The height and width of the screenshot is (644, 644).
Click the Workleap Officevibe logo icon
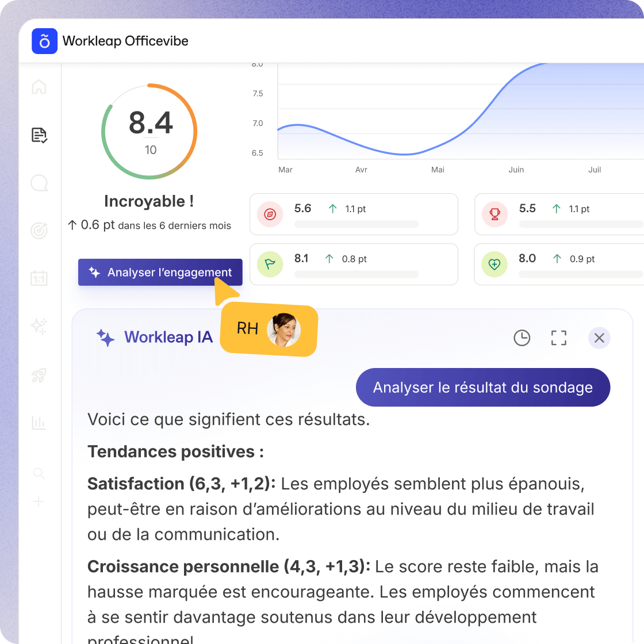point(44,41)
